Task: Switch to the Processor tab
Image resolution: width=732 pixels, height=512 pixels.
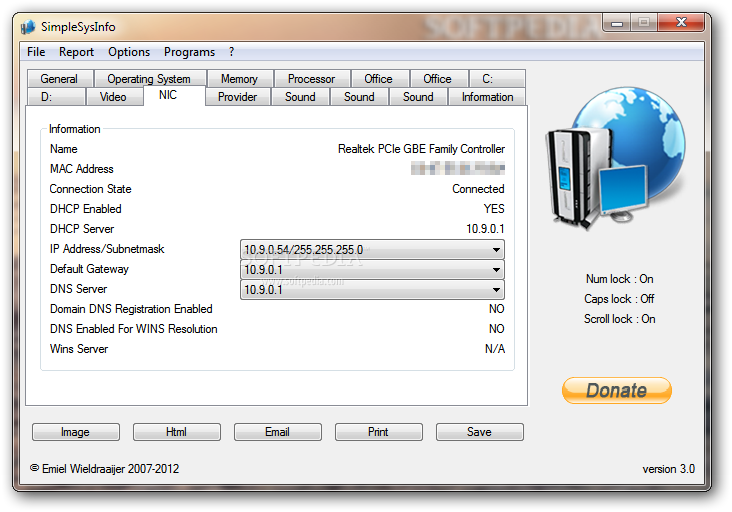Action: [311, 78]
